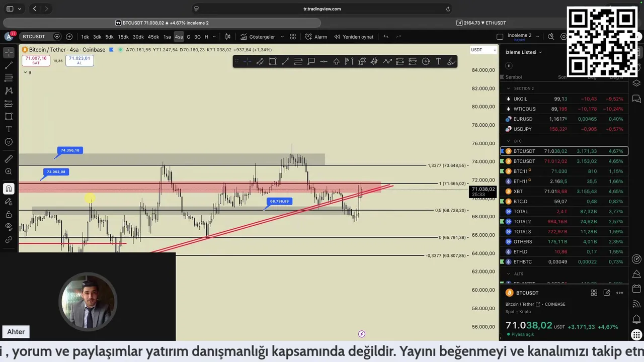Expand the indicators favorites dropdown arrow

point(282,37)
